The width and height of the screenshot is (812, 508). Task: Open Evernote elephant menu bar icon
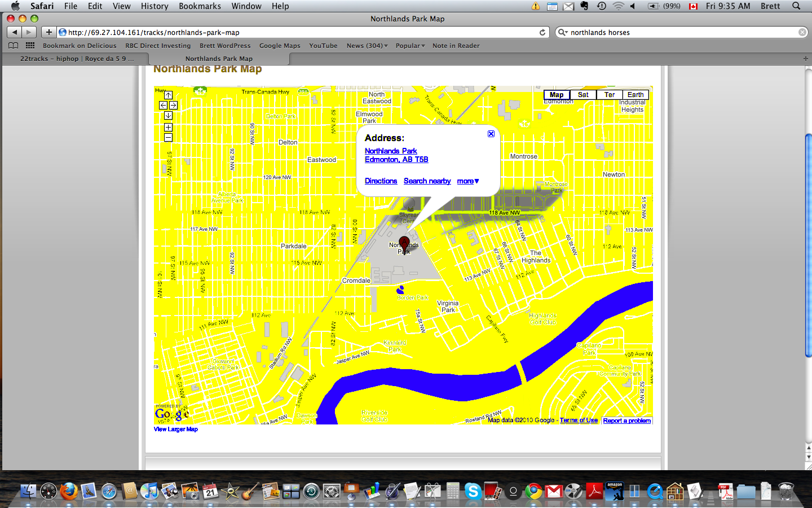pos(584,6)
